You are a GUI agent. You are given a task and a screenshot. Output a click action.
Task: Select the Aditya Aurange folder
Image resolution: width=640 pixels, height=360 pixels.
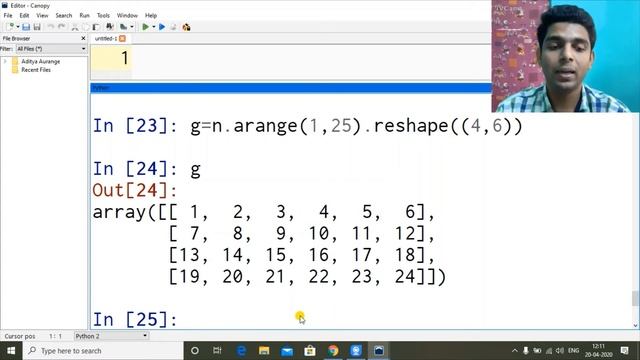coord(40,61)
